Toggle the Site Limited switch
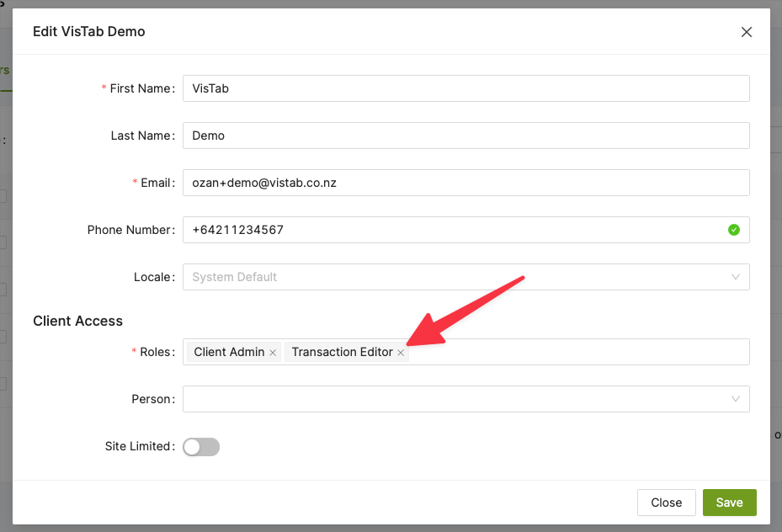Image resolution: width=782 pixels, height=532 pixels. [x=201, y=447]
